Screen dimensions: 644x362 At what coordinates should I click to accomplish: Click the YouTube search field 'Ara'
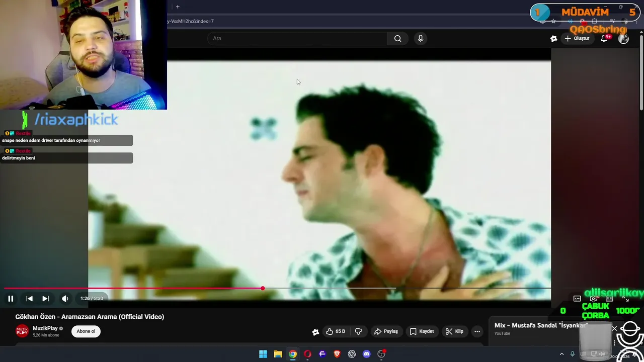coord(297,38)
